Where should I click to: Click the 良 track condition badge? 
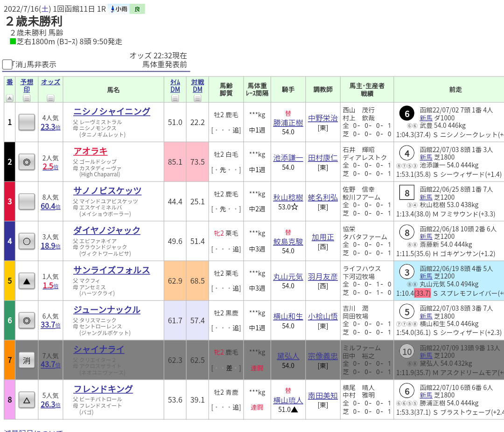pyautogui.click(x=137, y=9)
